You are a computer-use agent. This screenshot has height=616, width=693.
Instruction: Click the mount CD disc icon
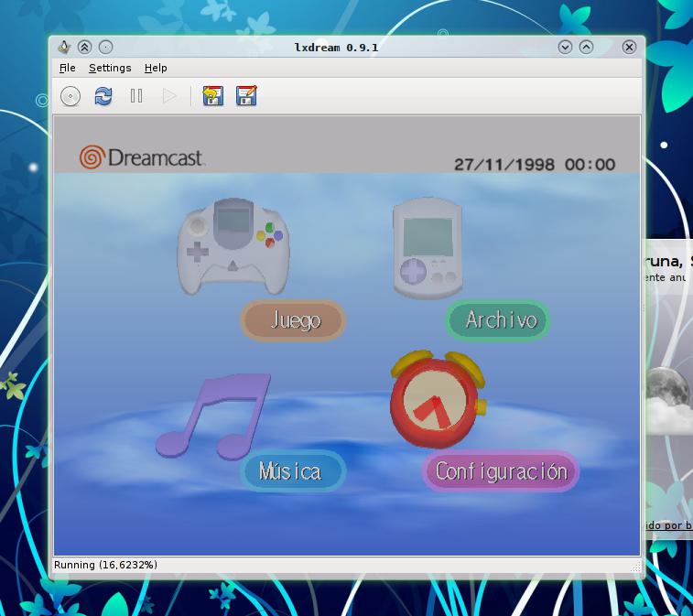click(x=70, y=96)
